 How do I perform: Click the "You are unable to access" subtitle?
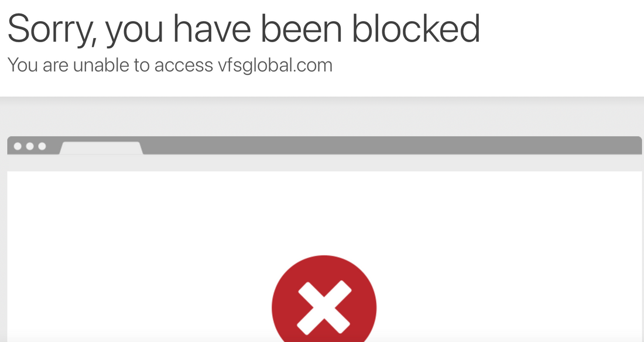point(110,66)
